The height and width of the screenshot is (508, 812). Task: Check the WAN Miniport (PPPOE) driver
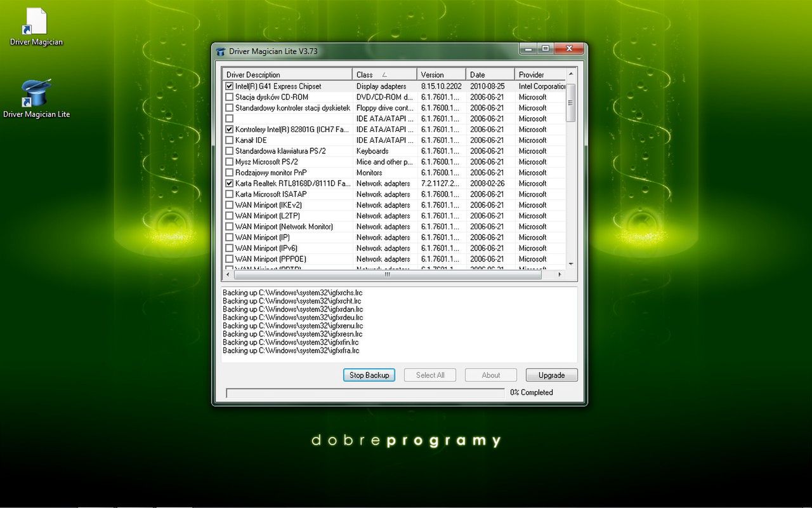pyautogui.click(x=230, y=259)
